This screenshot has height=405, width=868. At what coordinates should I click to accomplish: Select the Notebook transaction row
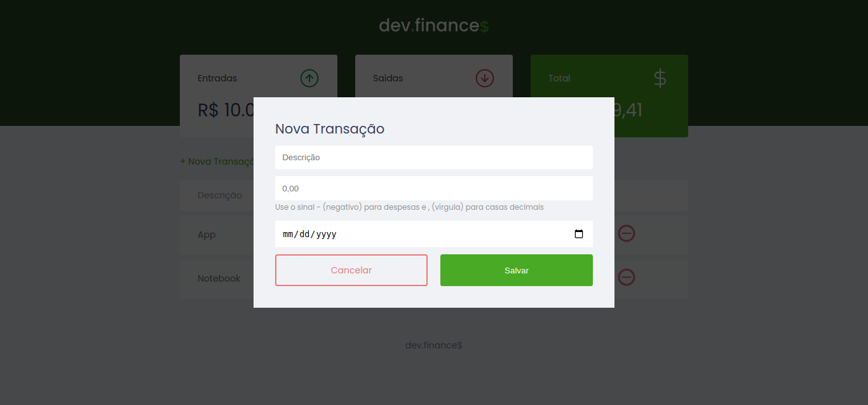click(434, 278)
